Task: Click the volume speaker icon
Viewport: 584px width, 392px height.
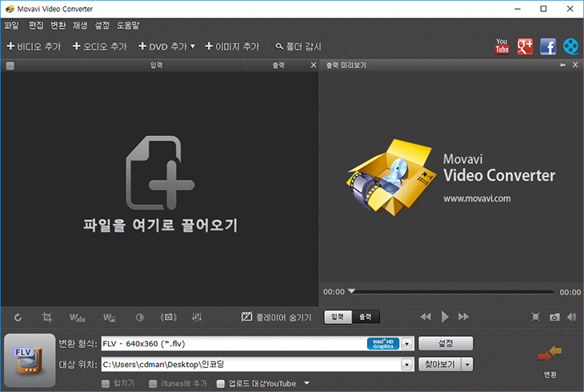Action: [x=572, y=317]
